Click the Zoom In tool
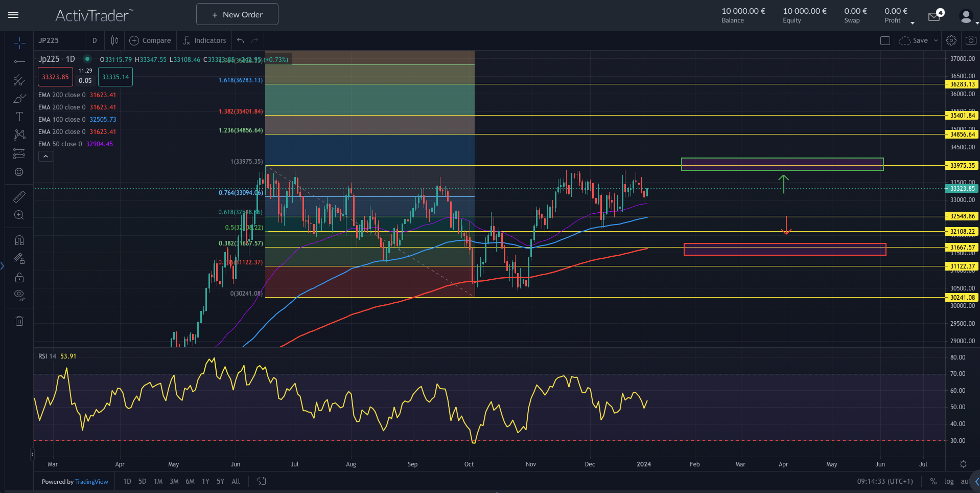 pos(19,215)
